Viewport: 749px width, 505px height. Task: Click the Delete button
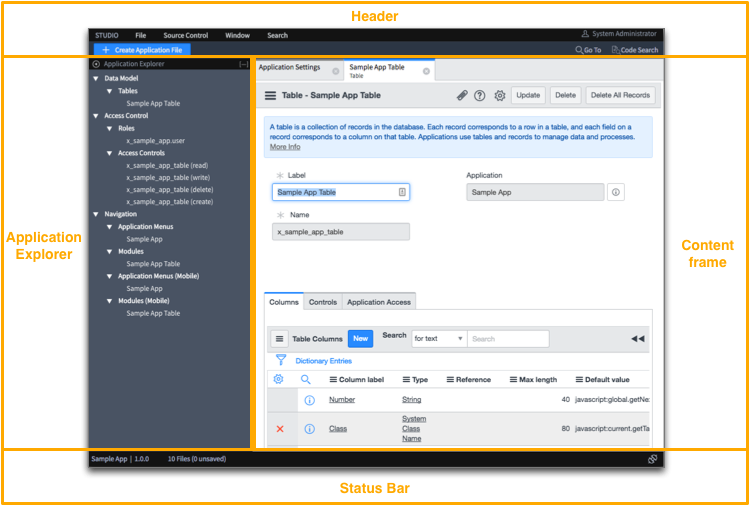point(566,95)
